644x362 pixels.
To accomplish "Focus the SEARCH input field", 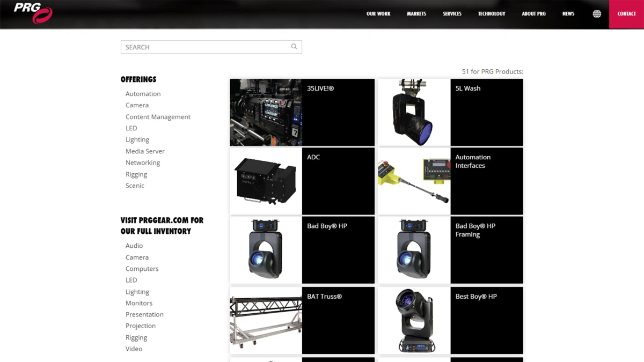I will (211, 47).
